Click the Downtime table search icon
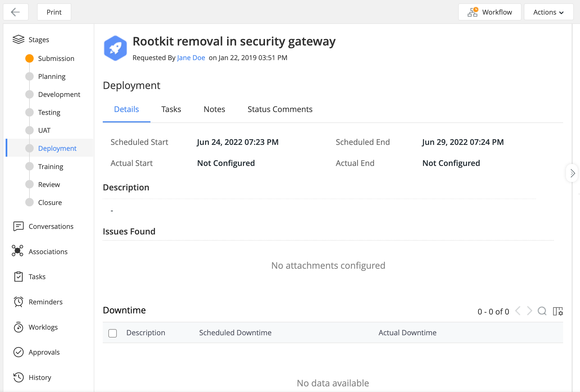This screenshot has width=580, height=392. point(542,311)
